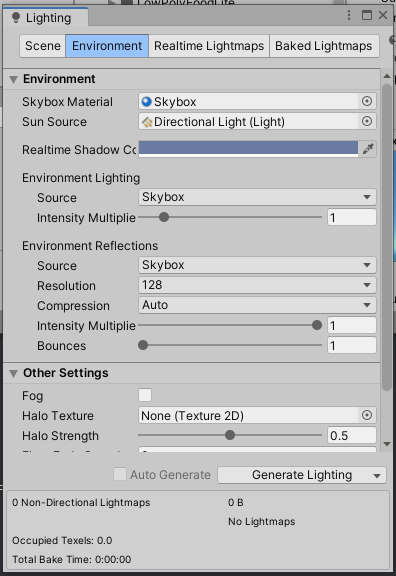The image size is (396, 576).
Task: Click the Lighting tab bulb icon
Action: coord(16,17)
